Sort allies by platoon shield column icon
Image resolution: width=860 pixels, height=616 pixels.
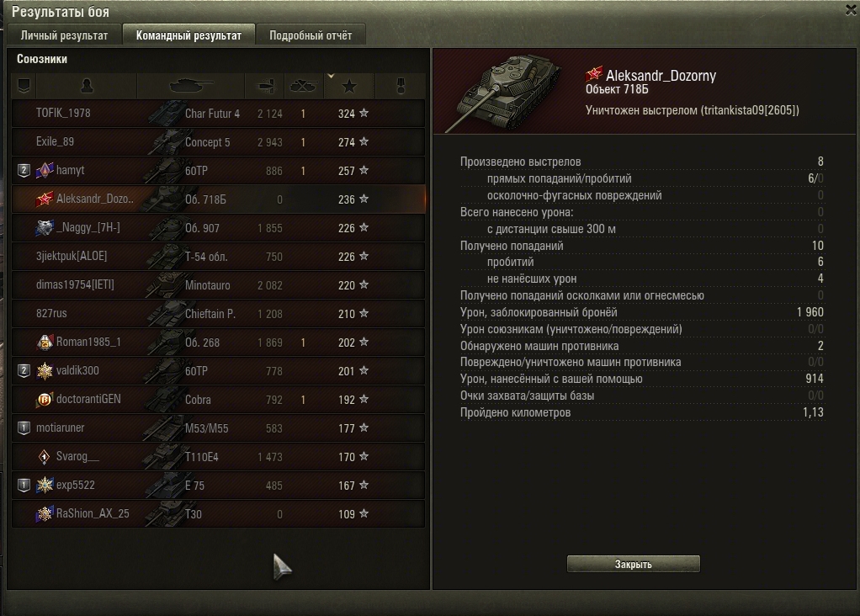coord(24,86)
